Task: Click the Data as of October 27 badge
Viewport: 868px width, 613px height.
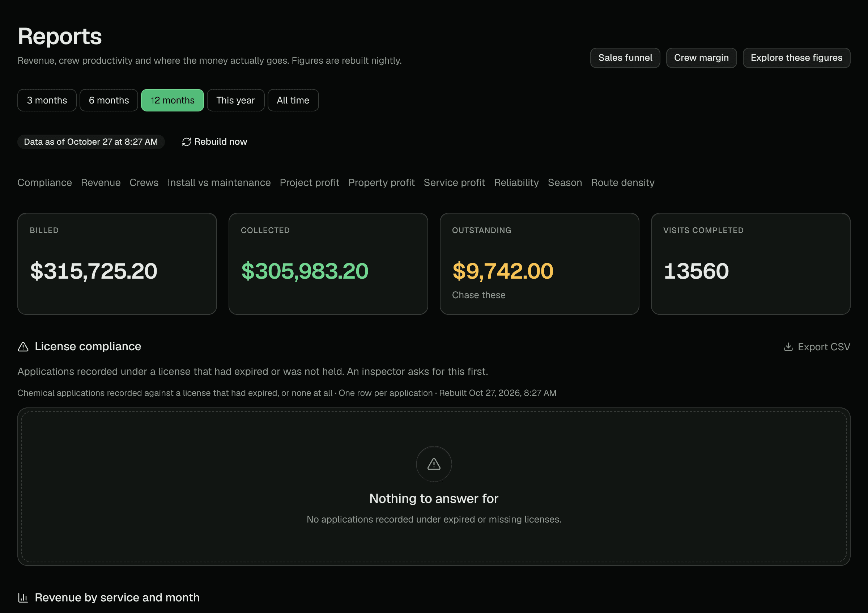Action: pos(91,142)
